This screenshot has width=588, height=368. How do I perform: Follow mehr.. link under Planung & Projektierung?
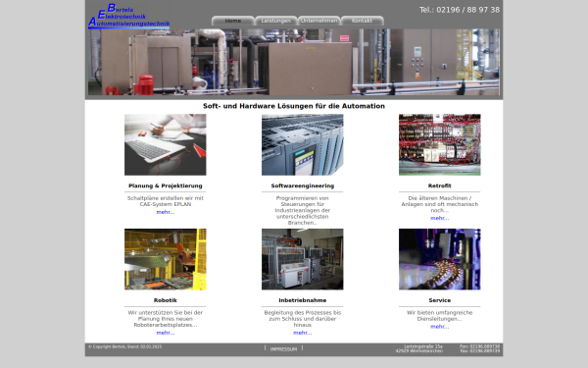(x=166, y=212)
